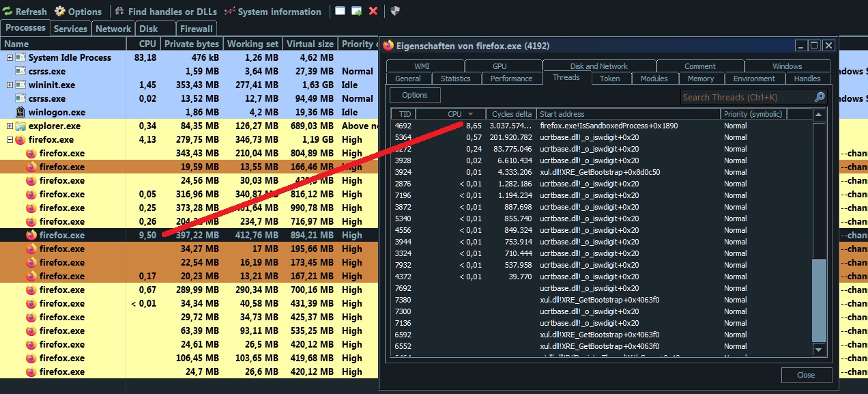
Task: Click the red X terminate icon
Action: (373, 11)
